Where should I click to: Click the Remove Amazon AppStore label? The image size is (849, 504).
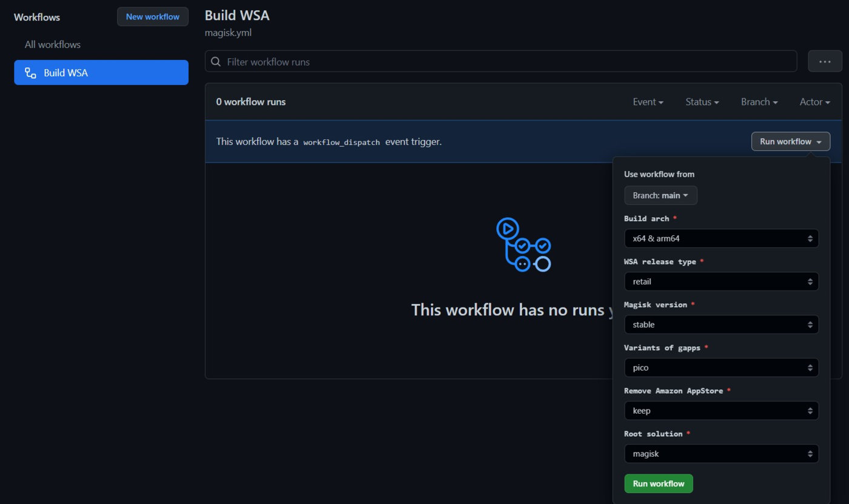pyautogui.click(x=674, y=391)
